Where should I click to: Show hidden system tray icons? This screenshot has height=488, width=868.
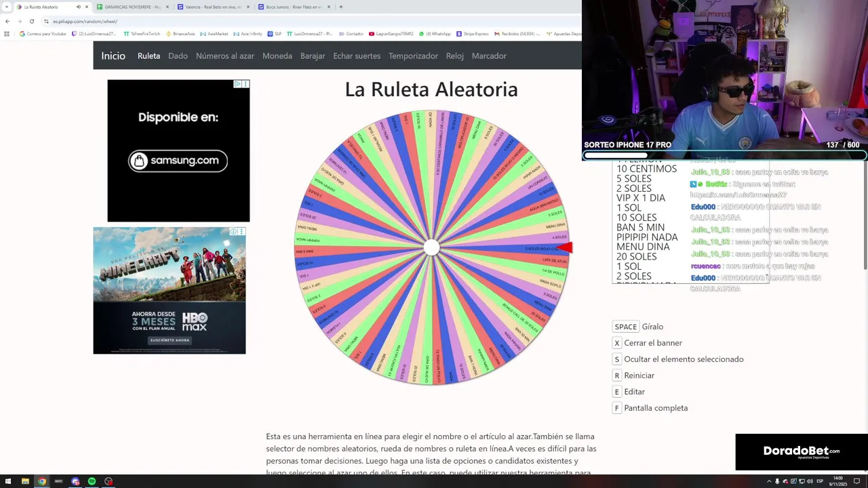[769, 481]
